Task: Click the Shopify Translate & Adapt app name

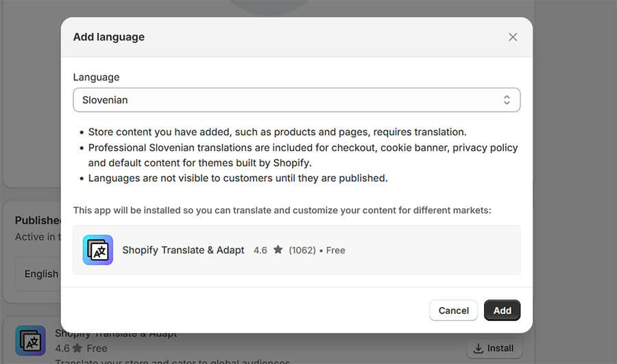Action: coord(183,250)
